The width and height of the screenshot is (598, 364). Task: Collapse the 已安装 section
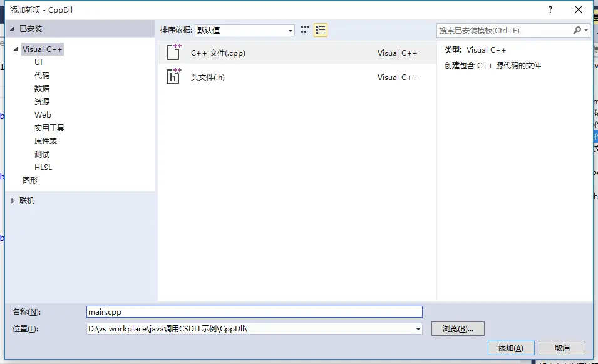12,29
